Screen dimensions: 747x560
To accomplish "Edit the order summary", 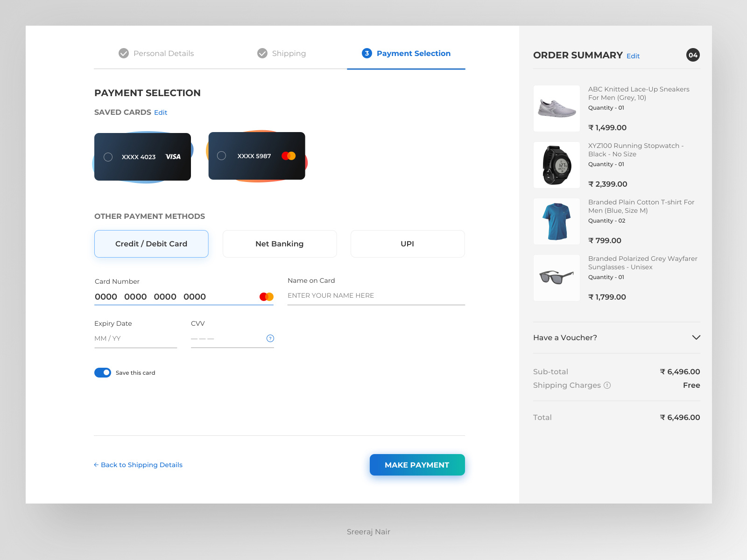I will [633, 56].
